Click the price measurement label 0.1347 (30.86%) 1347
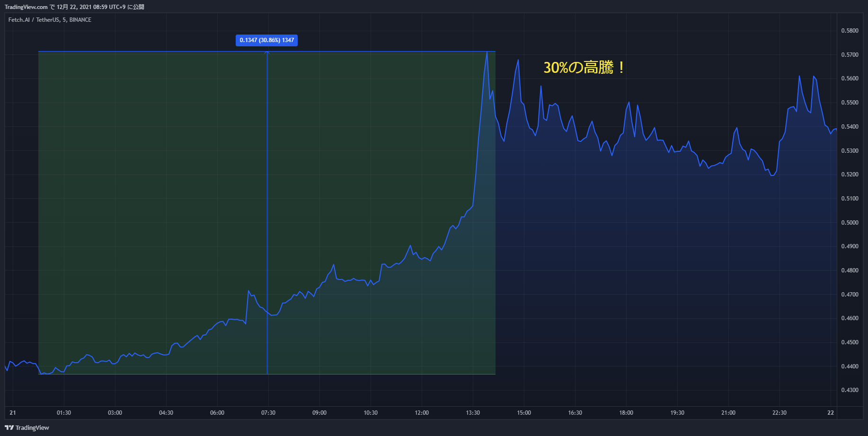Image resolution: width=868 pixels, height=436 pixels. coord(267,40)
